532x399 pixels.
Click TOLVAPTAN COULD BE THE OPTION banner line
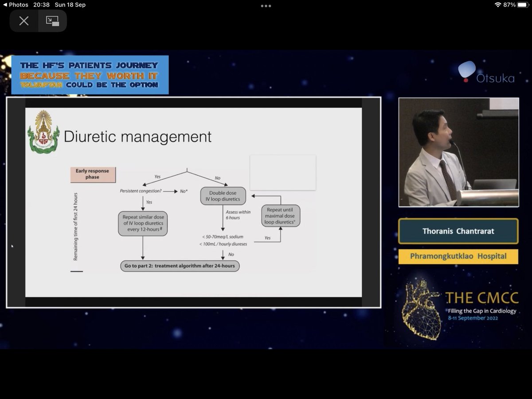point(90,84)
